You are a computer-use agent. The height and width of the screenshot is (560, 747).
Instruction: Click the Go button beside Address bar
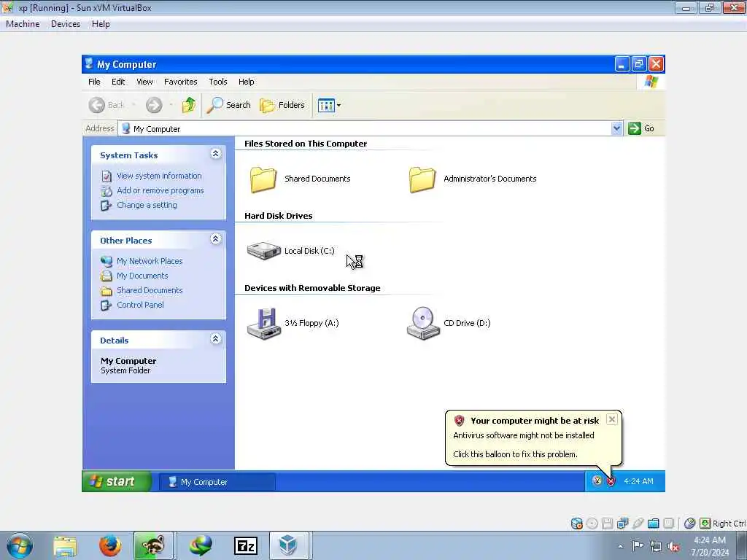pos(641,128)
